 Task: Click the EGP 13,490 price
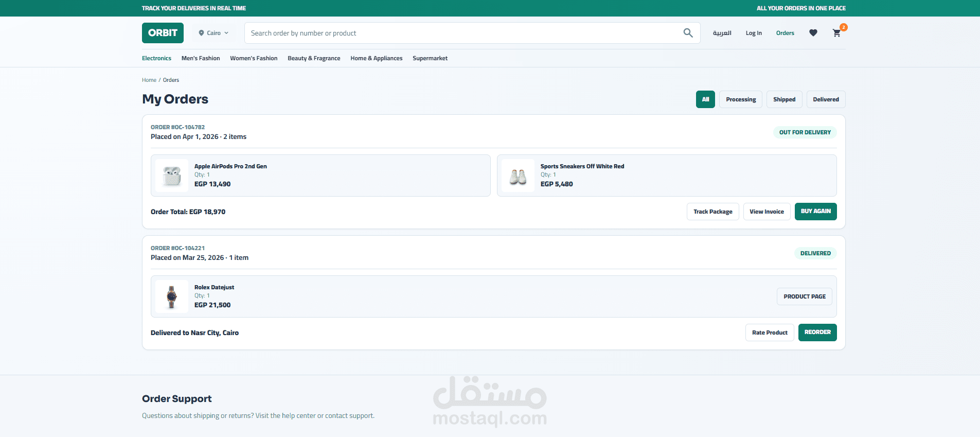point(212,184)
